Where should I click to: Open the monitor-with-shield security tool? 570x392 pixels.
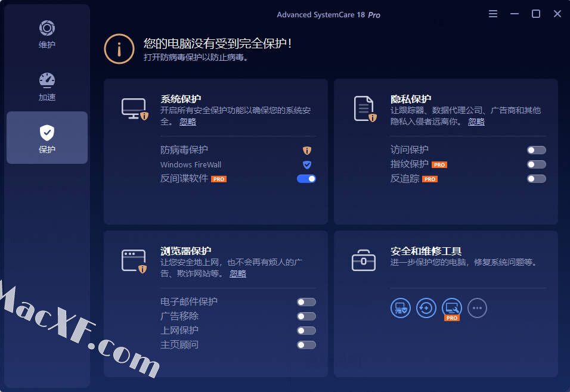point(401,308)
